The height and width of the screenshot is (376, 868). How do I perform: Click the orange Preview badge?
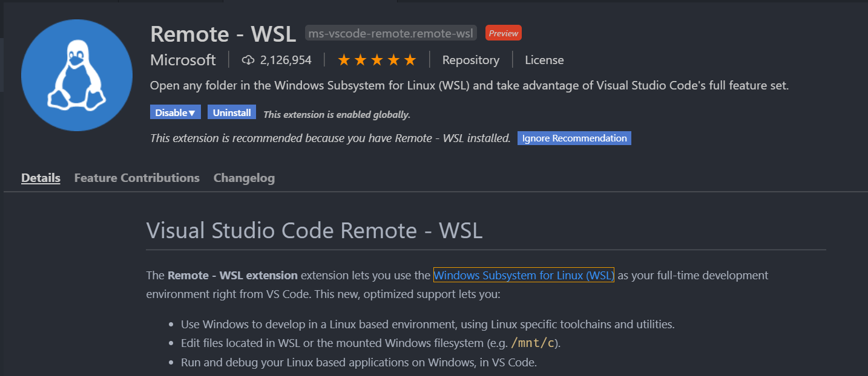[x=503, y=33]
